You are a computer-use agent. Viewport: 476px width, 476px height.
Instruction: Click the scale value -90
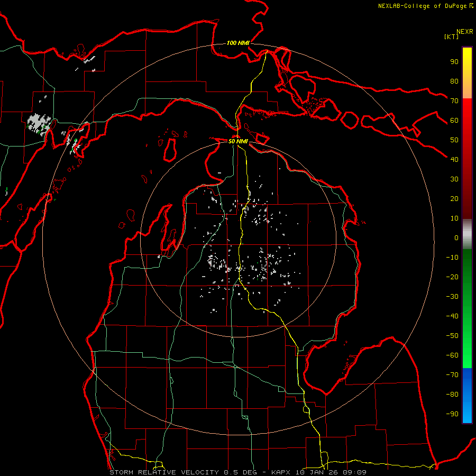click(x=452, y=414)
